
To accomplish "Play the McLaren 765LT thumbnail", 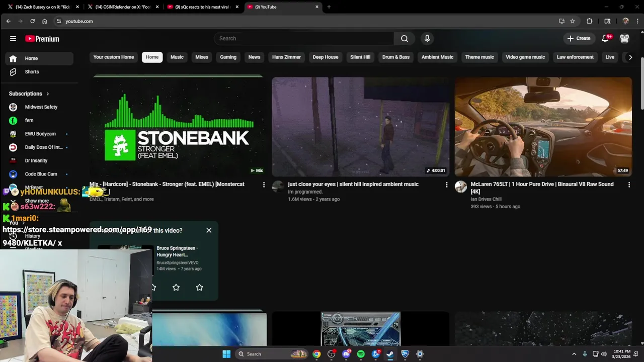I will tap(543, 127).
